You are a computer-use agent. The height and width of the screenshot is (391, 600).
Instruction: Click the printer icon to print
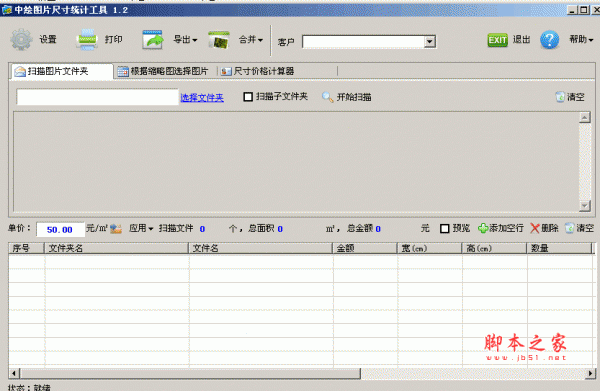tap(87, 39)
